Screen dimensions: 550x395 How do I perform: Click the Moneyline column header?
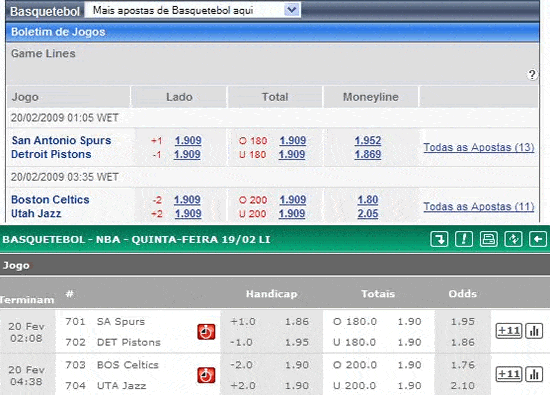pos(371,97)
